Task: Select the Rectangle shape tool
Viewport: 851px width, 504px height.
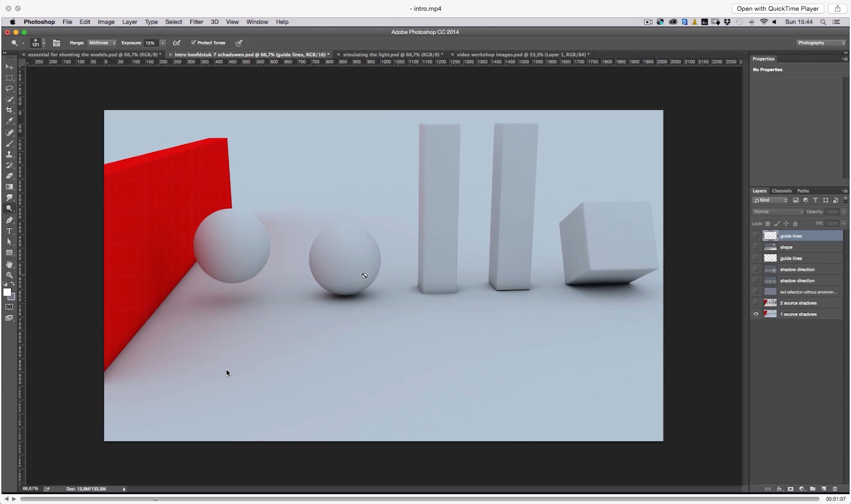Action: pos(9,253)
